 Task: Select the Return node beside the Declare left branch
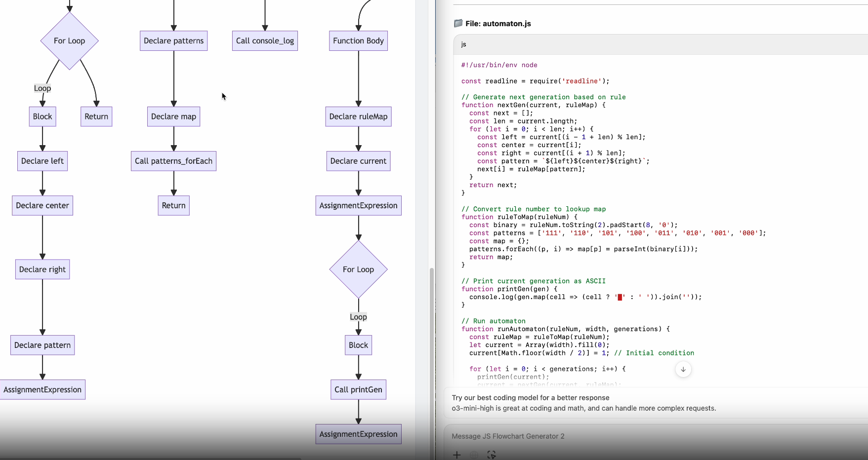(x=96, y=117)
